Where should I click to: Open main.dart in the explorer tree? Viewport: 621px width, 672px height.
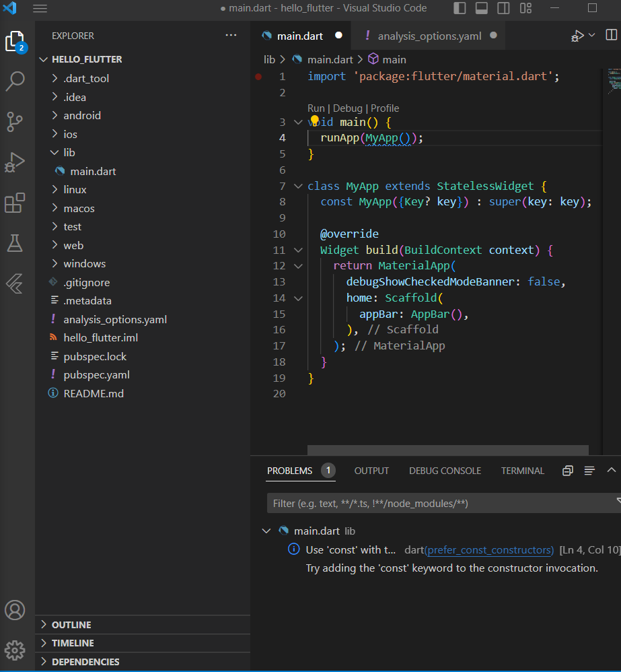point(143,172)
